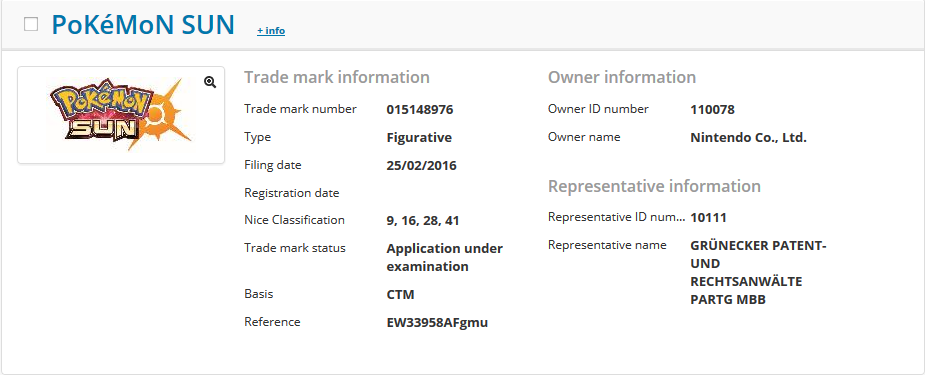Screen dimensions: 925x375
Task: Click the Trade mark status label
Action: (x=295, y=248)
